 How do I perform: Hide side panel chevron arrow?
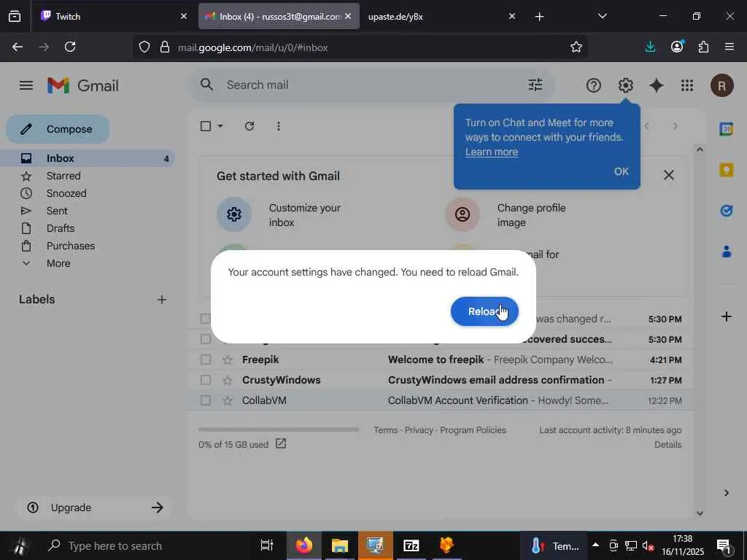[x=726, y=493]
